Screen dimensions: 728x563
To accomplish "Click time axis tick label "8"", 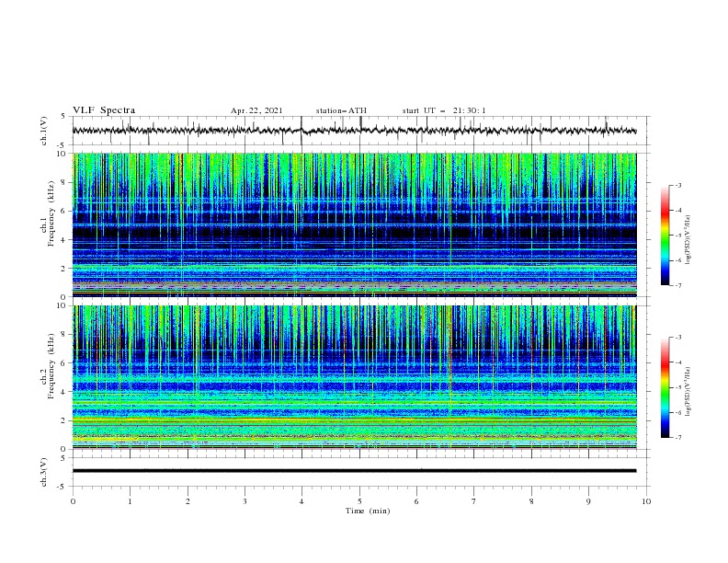I will pos(531,501).
